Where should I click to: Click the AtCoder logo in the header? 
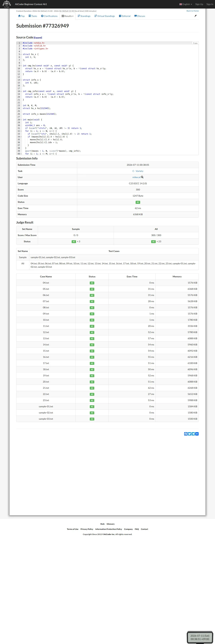tap(7, 4)
